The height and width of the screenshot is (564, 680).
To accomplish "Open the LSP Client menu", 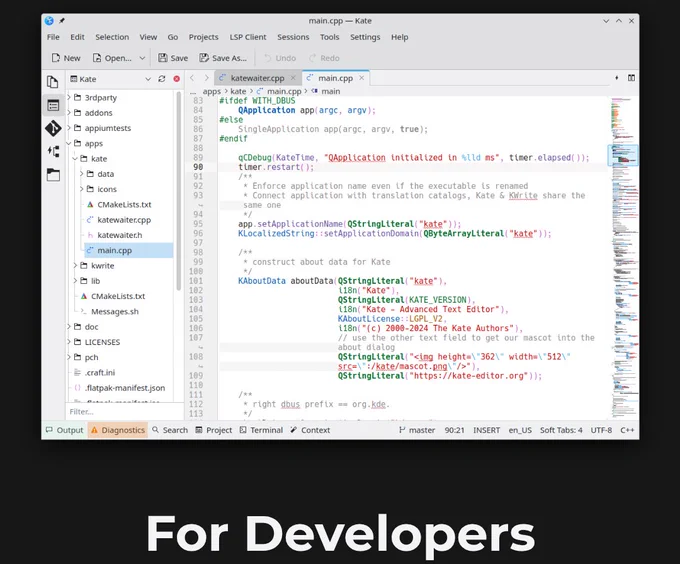I will coord(248,37).
